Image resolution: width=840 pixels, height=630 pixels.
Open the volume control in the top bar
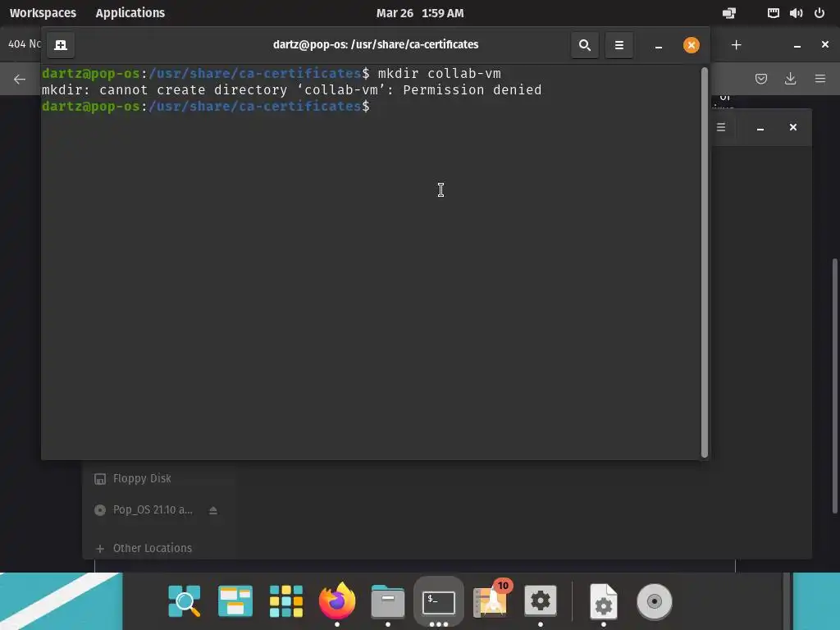pos(796,13)
